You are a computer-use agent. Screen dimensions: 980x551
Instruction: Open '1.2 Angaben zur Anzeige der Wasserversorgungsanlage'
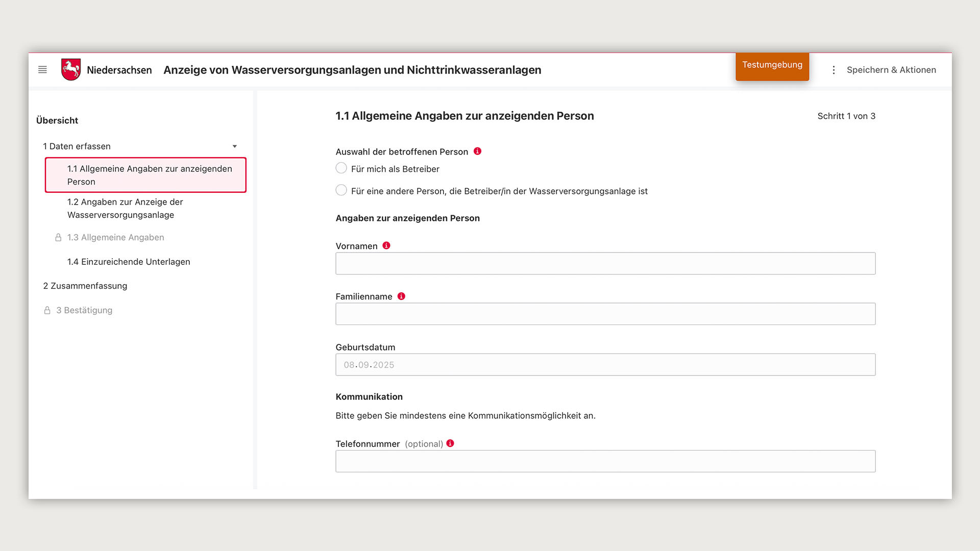point(125,208)
